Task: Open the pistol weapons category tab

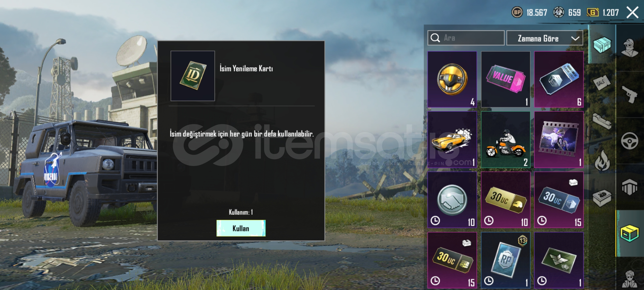Action: pos(630,94)
